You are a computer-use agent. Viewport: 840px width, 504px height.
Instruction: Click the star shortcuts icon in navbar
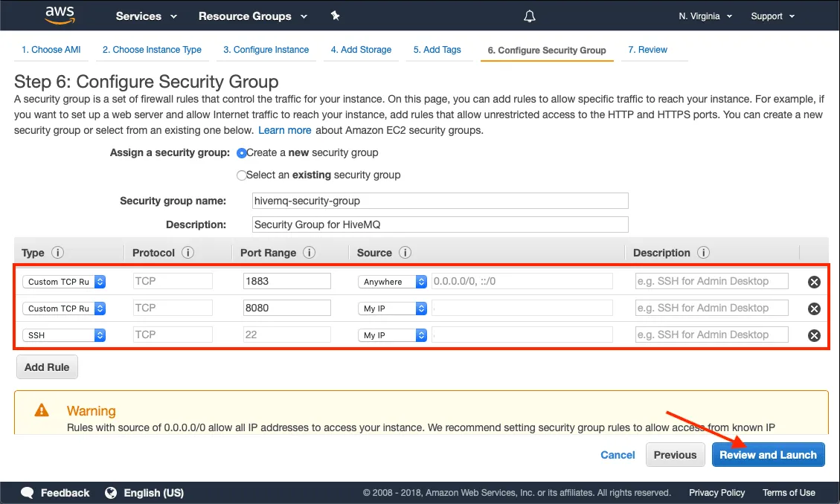click(x=335, y=15)
